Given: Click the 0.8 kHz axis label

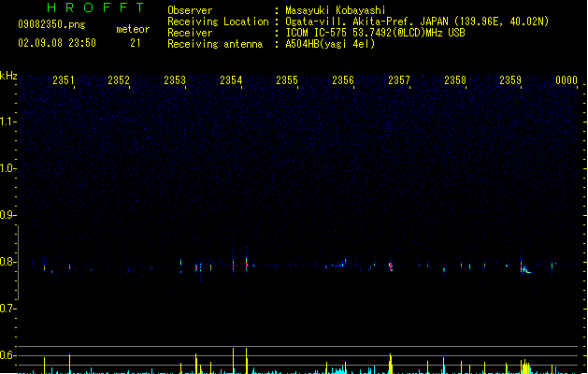Looking at the screenshot, I should [7, 262].
